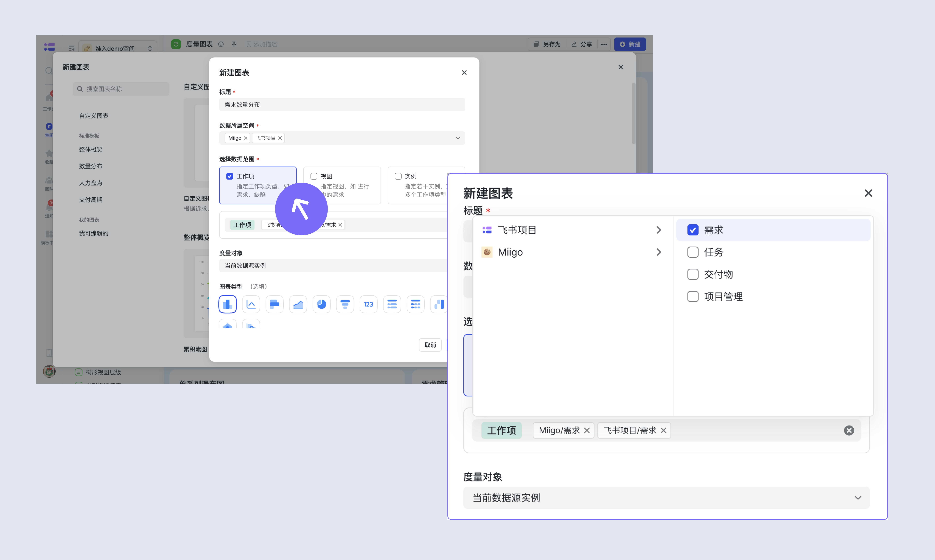Click the 分享 button
This screenshot has width=935, height=560.
pos(581,44)
